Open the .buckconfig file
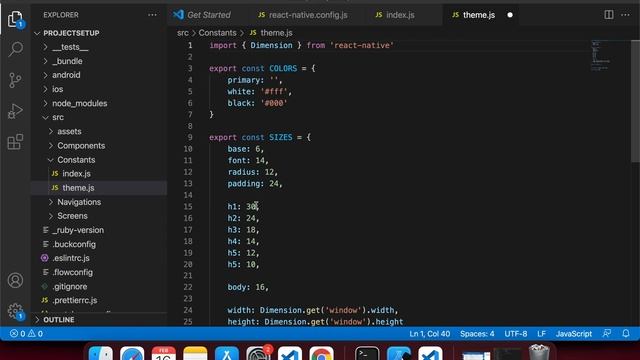Viewport: 640px width, 360px height. (74, 244)
